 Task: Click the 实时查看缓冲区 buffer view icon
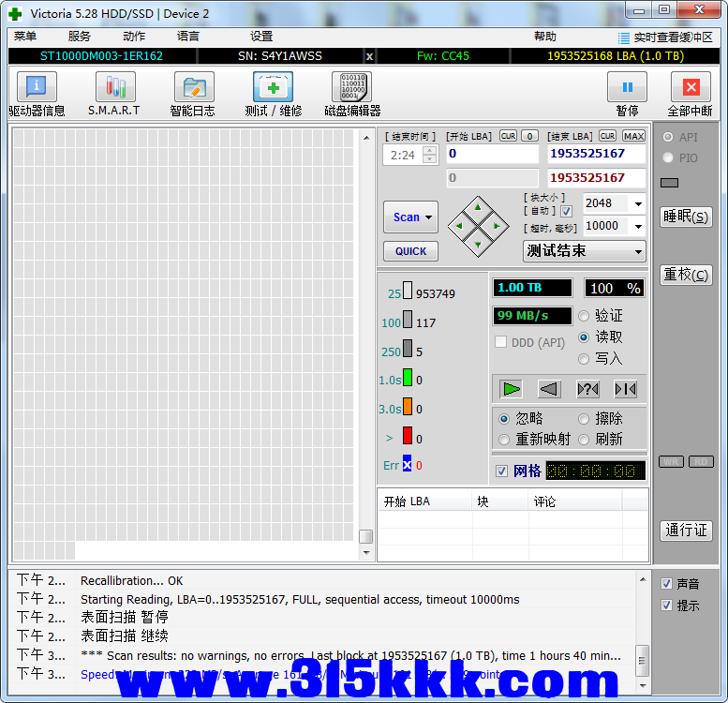pos(625,37)
